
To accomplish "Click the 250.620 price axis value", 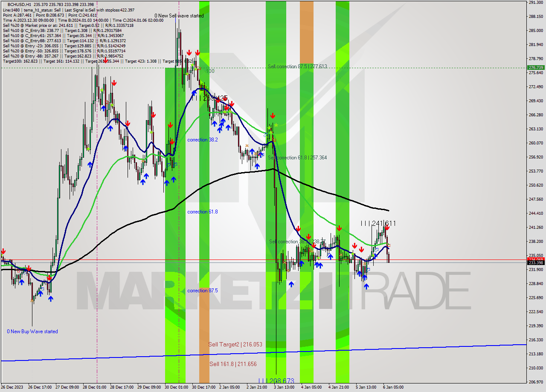I will click(535, 185).
